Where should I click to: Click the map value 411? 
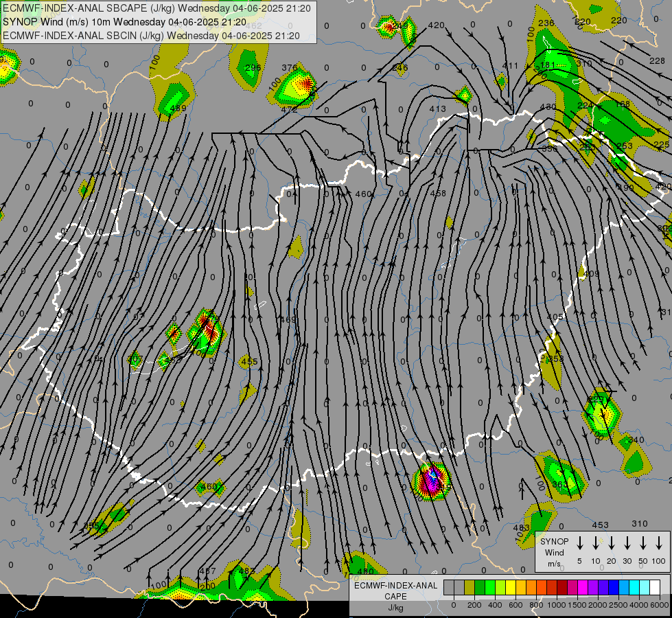510,66
